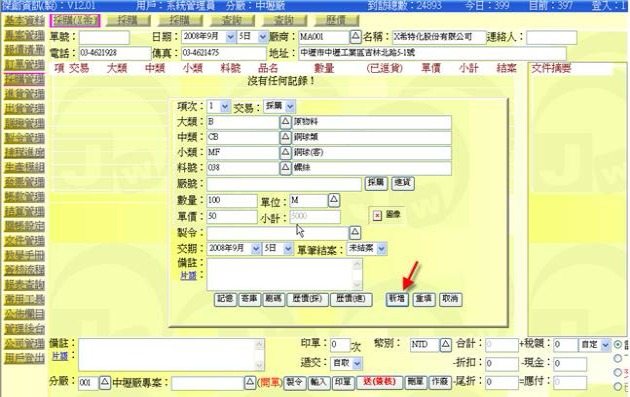Screen dimensions: 630x397
Task: Click the 重填 button
Action: point(423,299)
